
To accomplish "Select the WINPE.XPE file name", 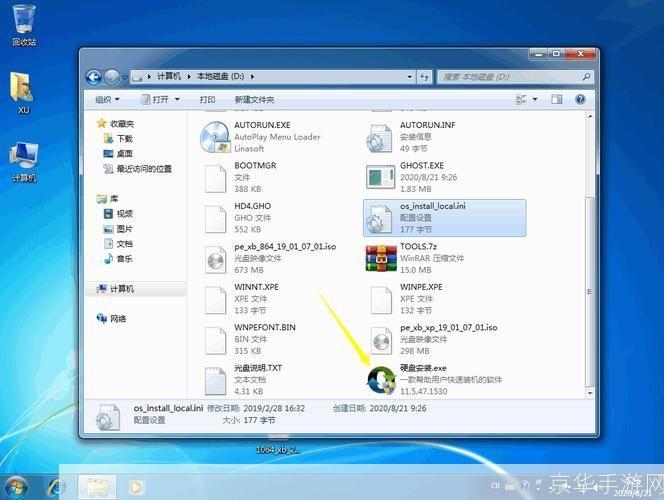I will coord(421,287).
